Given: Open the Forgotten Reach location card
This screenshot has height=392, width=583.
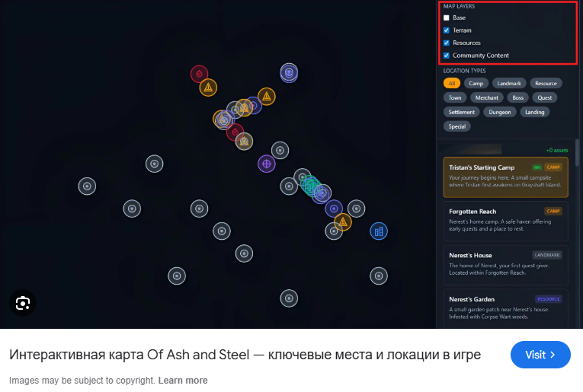Looking at the screenshot, I should tap(506, 221).
